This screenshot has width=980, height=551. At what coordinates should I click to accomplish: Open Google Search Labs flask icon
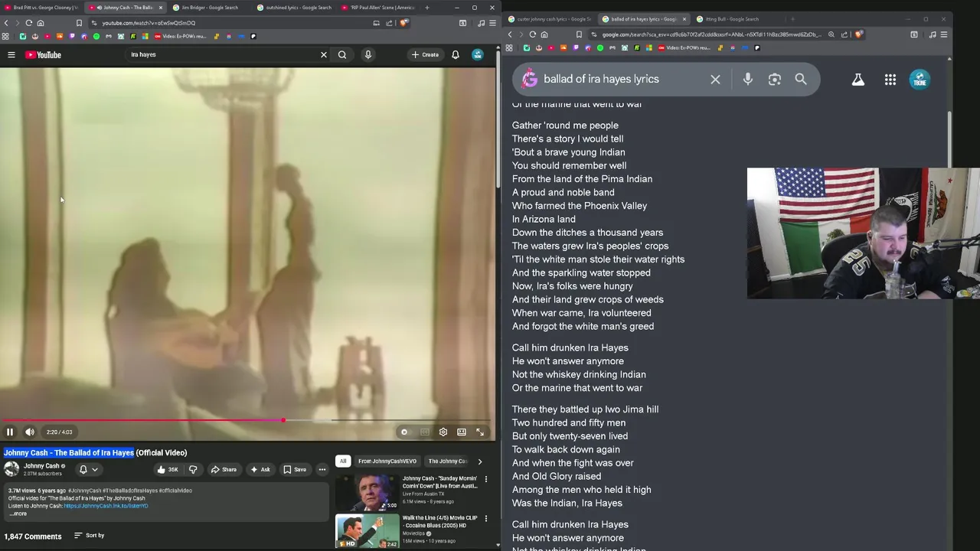tap(858, 80)
